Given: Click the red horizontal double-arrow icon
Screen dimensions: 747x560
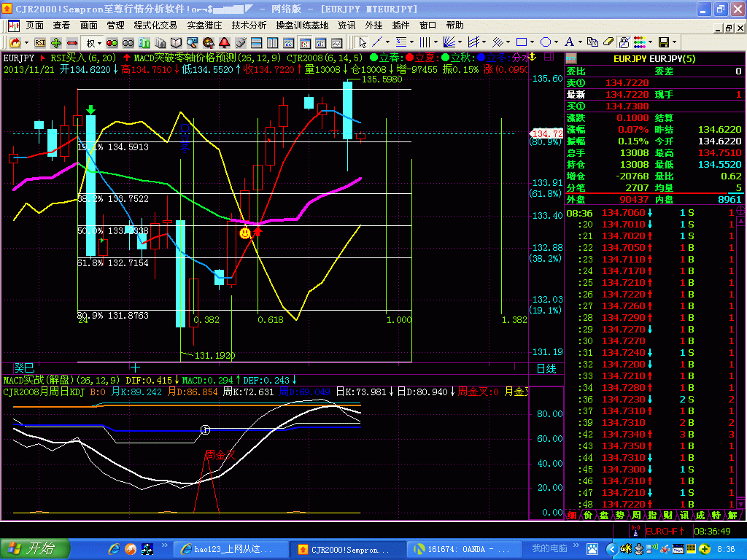Looking at the screenshot, I should (x=72, y=43).
